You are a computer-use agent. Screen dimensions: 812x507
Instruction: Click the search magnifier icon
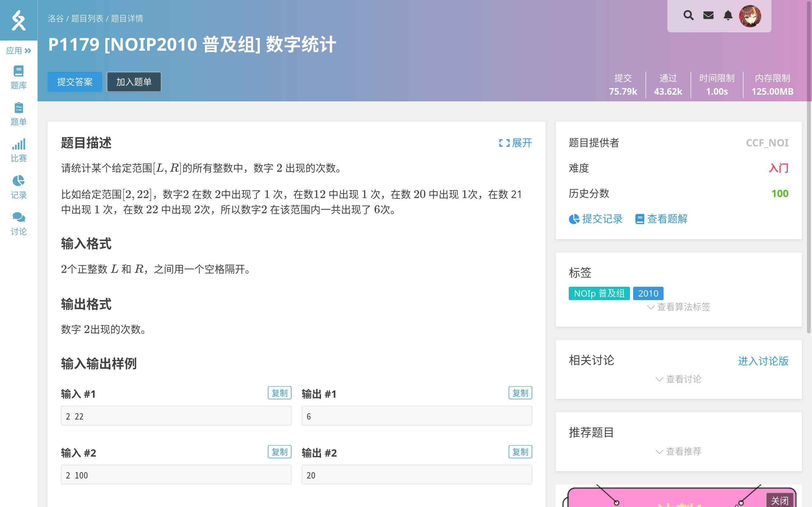click(689, 16)
